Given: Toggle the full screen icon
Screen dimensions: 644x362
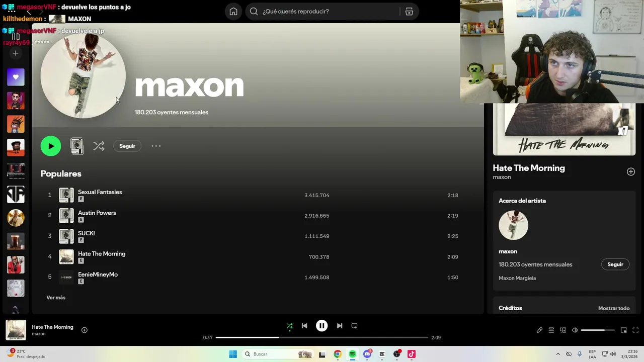Looking at the screenshot, I should [635, 330].
